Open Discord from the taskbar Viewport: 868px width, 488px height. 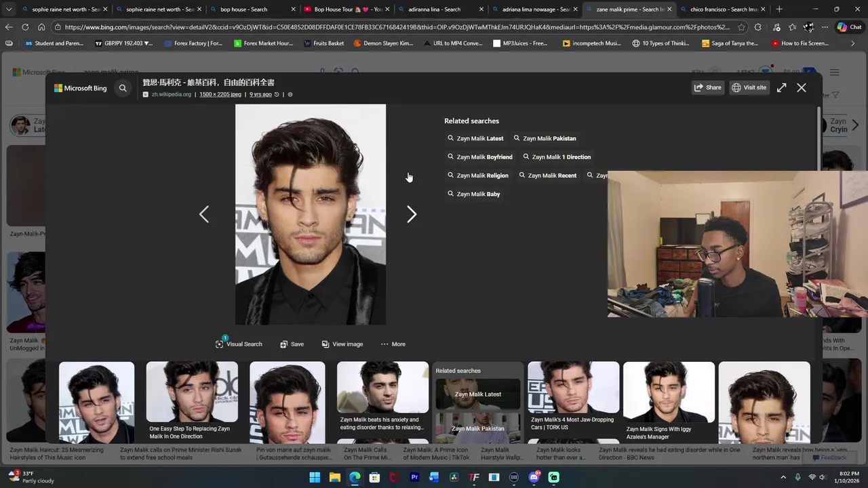coord(534,477)
